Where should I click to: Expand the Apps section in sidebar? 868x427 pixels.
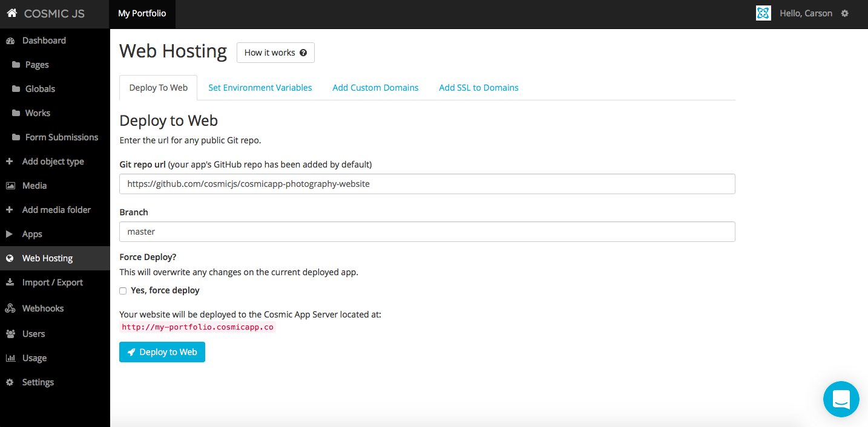point(31,234)
